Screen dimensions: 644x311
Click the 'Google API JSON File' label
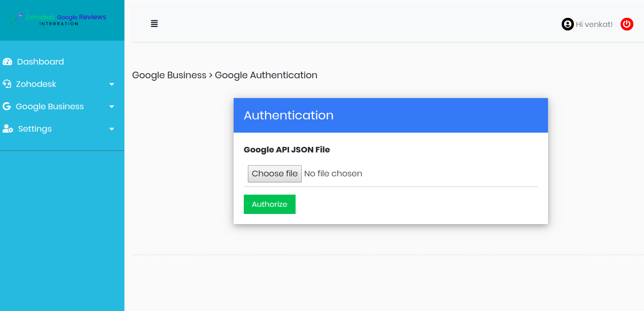[287, 149]
